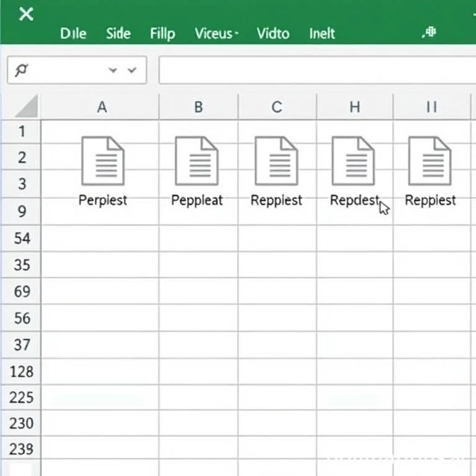The height and width of the screenshot is (476, 476).
Task: Click the small icon right of Inelt
Action: pos(430,32)
